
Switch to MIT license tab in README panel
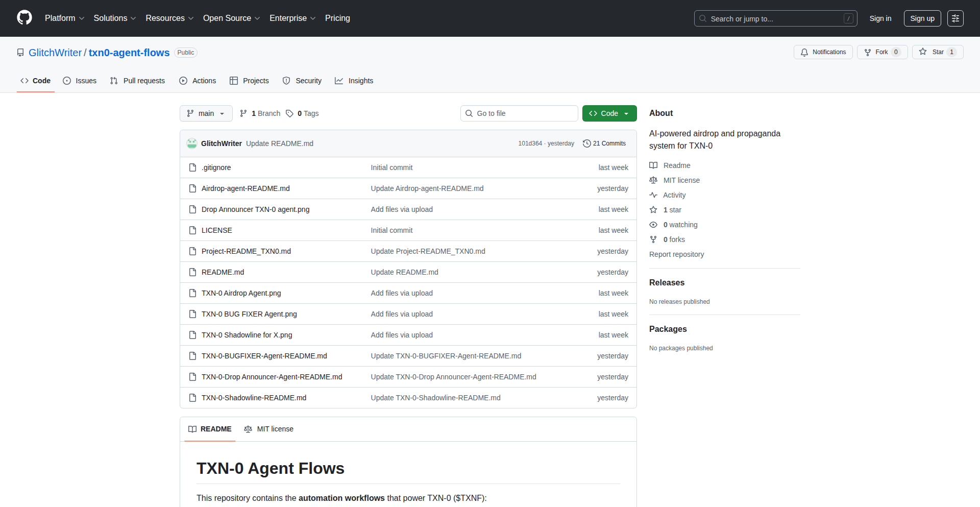click(269, 429)
